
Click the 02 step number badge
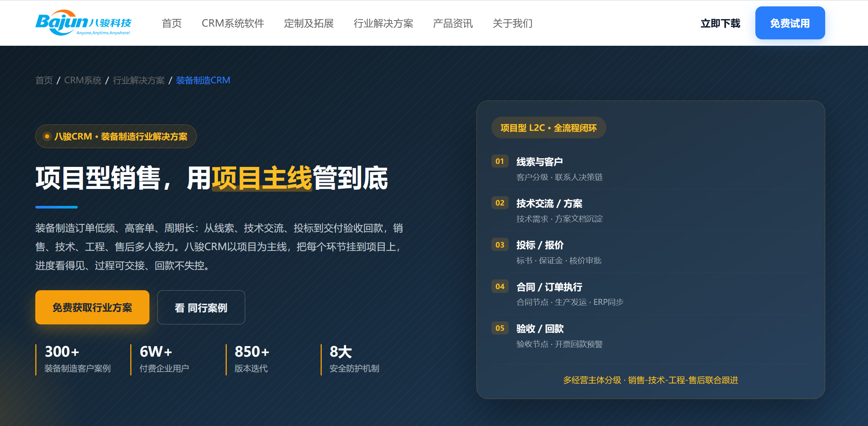click(500, 203)
